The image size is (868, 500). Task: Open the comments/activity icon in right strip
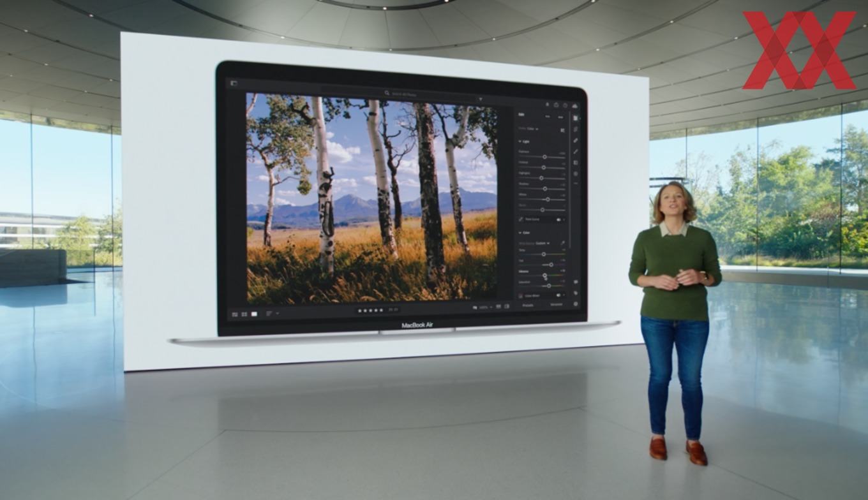576,281
